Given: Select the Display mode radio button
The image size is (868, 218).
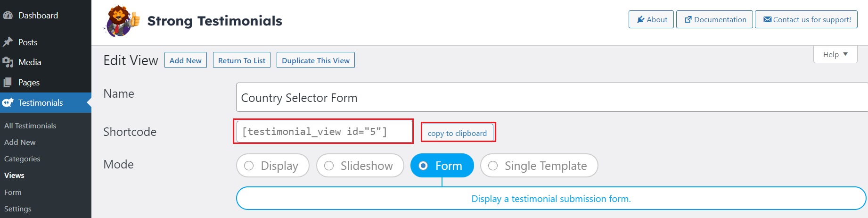Looking at the screenshot, I should click(x=249, y=166).
